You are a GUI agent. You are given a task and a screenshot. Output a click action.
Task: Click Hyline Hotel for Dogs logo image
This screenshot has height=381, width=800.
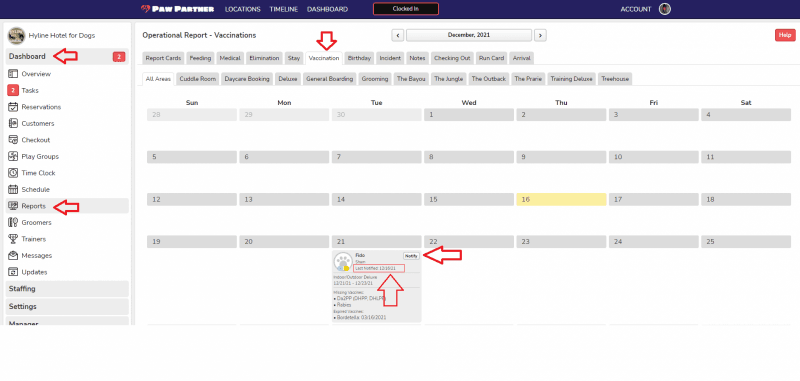17,36
